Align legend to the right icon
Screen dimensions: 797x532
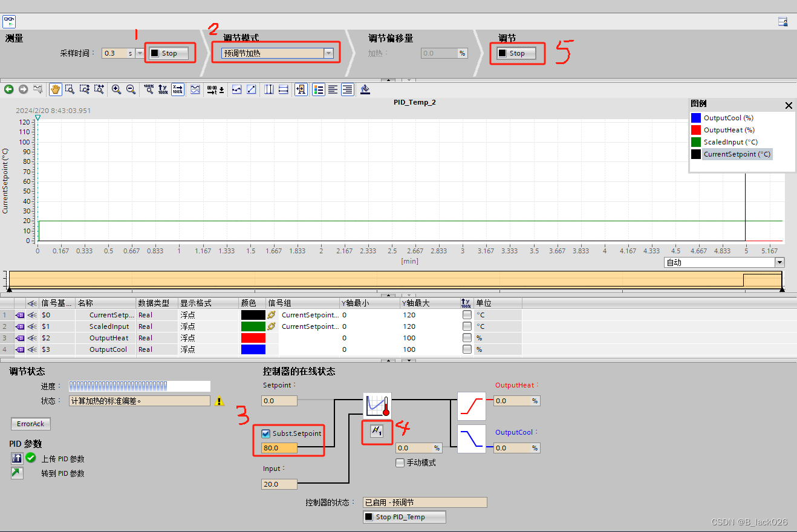[348, 89]
